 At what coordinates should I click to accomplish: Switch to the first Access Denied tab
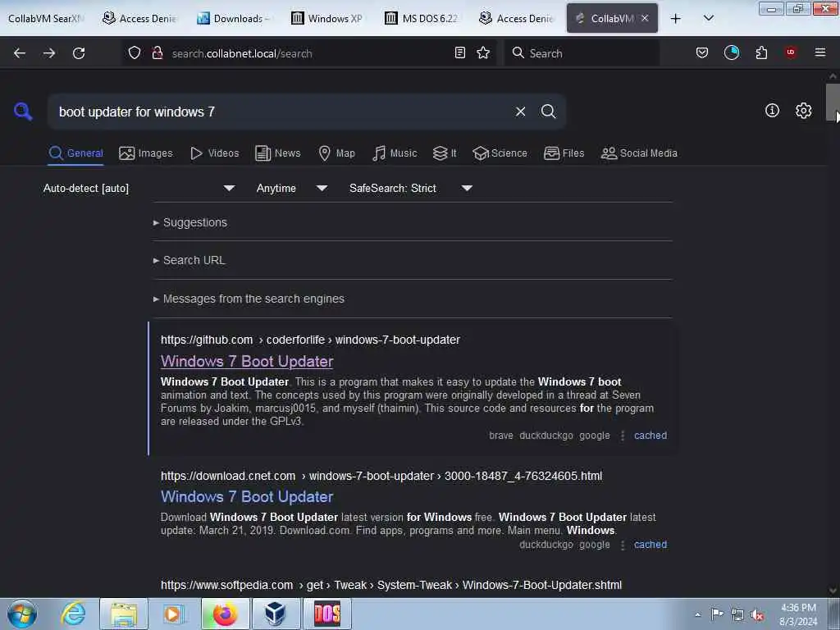139,18
